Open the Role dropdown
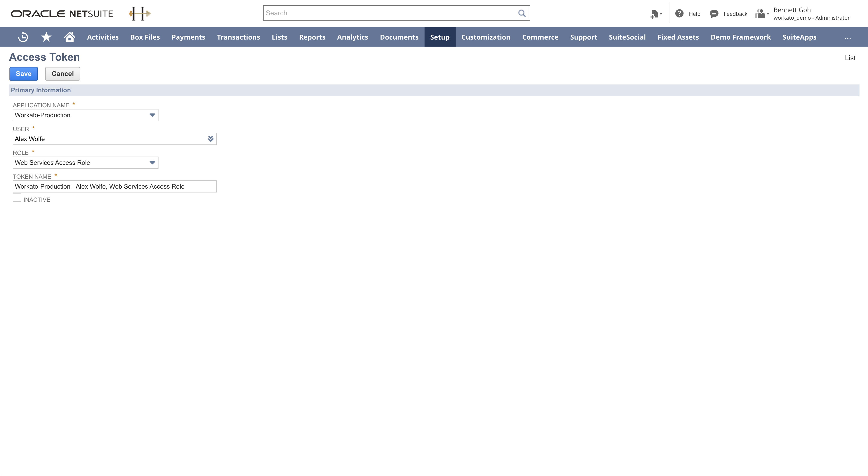Screen dimensions: 868x476 [x=152, y=162]
